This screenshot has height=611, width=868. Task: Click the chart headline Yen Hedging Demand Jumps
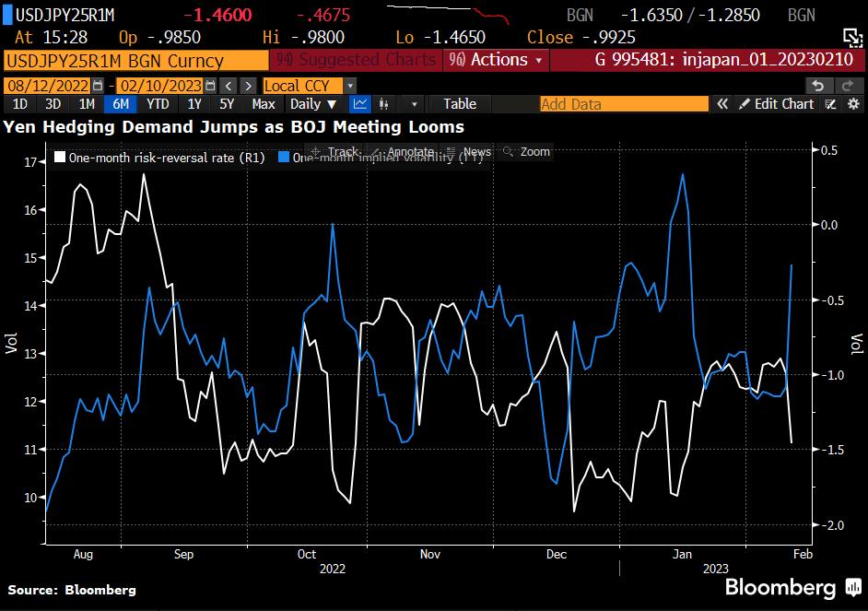point(234,127)
